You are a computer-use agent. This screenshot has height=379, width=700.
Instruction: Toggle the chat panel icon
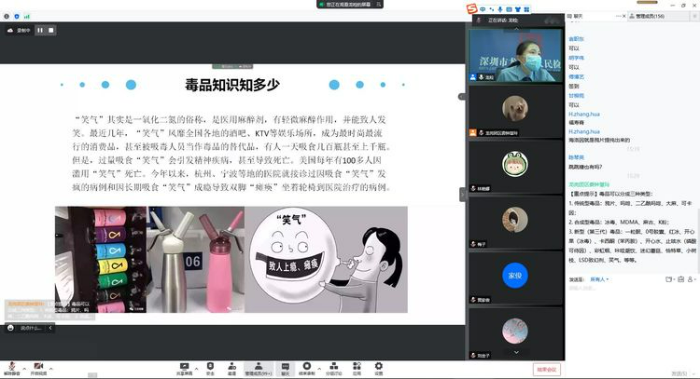coord(285,368)
